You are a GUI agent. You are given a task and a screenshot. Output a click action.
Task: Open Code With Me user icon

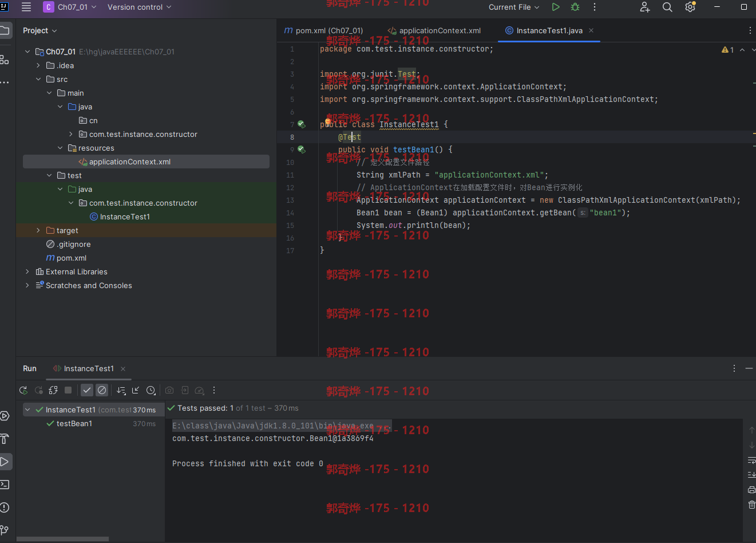(x=645, y=7)
